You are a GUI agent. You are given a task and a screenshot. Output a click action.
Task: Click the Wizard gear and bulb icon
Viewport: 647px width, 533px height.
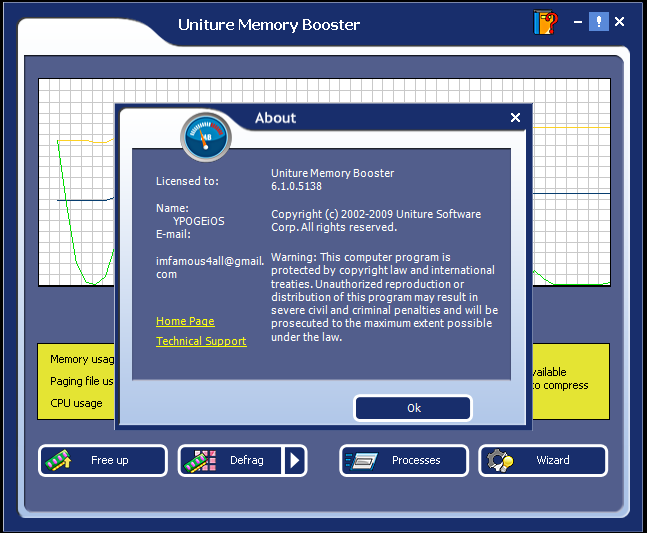pyautogui.click(x=500, y=460)
